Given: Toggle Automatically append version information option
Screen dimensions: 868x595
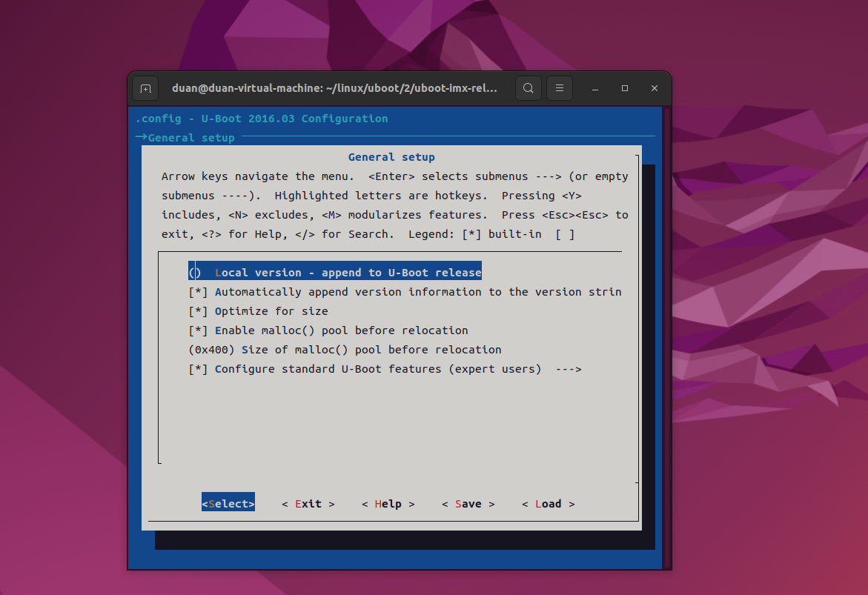Looking at the screenshot, I should [405, 292].
